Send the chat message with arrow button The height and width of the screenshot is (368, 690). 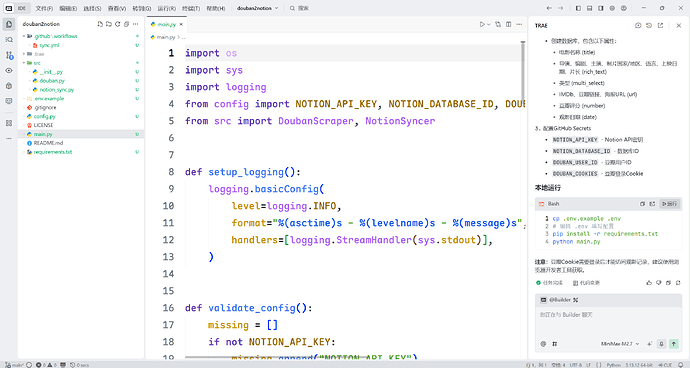click(x=674, y=344)
